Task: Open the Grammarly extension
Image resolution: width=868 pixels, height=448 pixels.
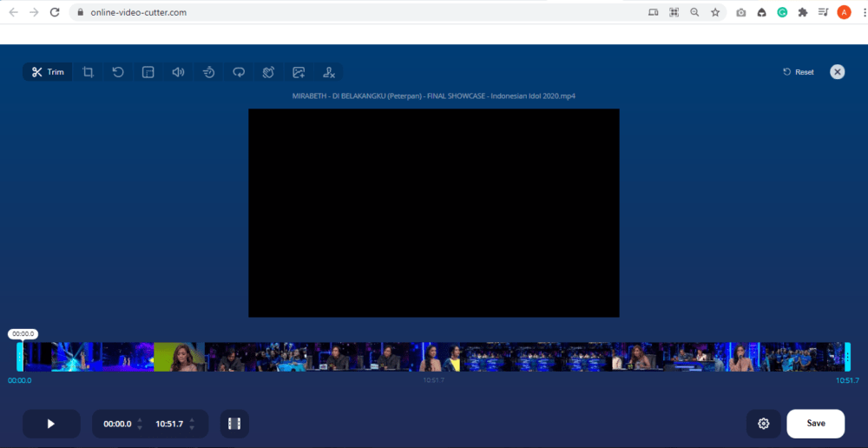Action: tap(782, 12)
